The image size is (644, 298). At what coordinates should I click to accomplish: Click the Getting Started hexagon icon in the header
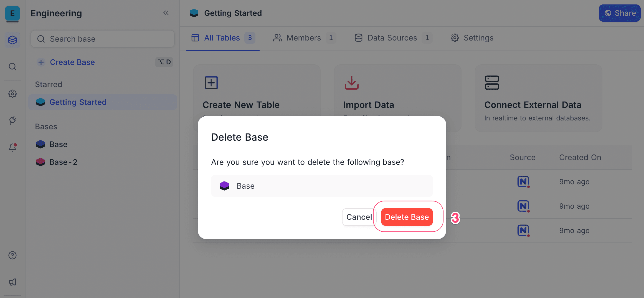click(x=194, y=13)
